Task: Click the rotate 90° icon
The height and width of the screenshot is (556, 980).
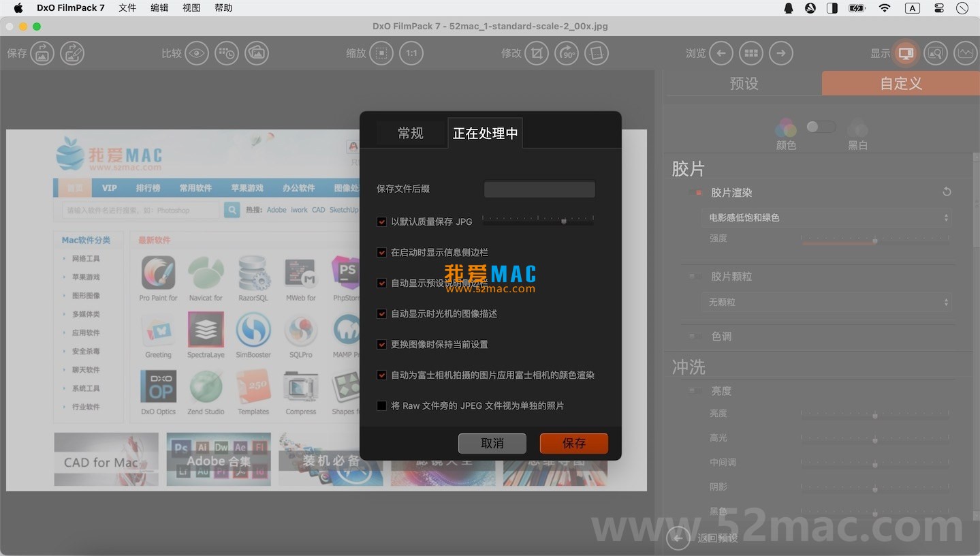Action: pos(567,53)
